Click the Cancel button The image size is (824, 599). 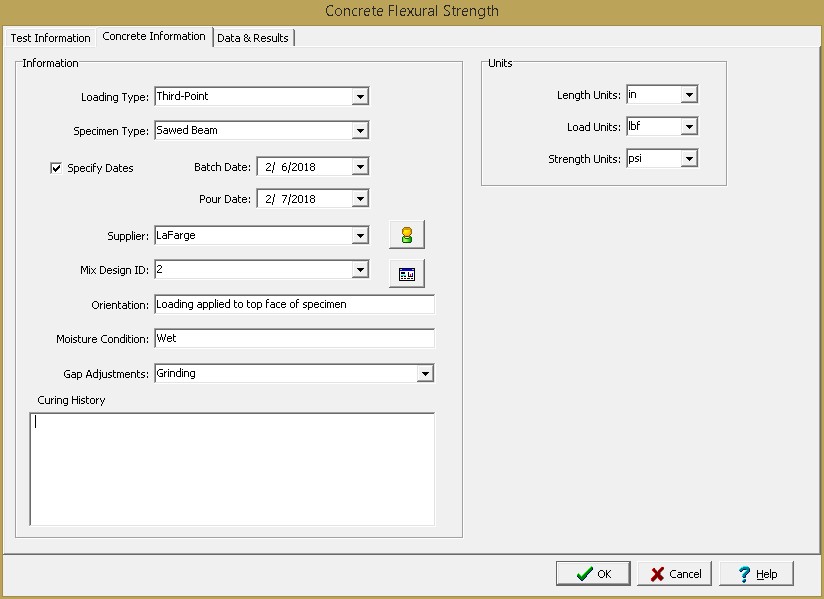[x=675, y=574]
